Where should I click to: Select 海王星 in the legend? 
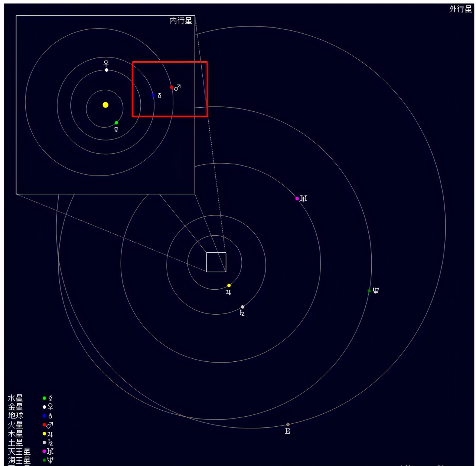pos(19,460)
